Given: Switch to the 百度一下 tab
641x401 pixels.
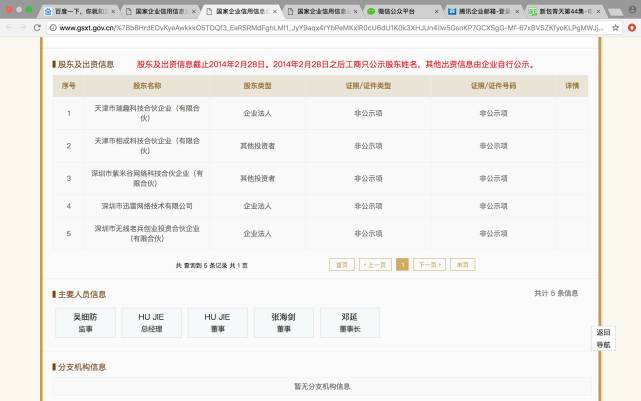Looking at the screenshot, I should 81,11.
